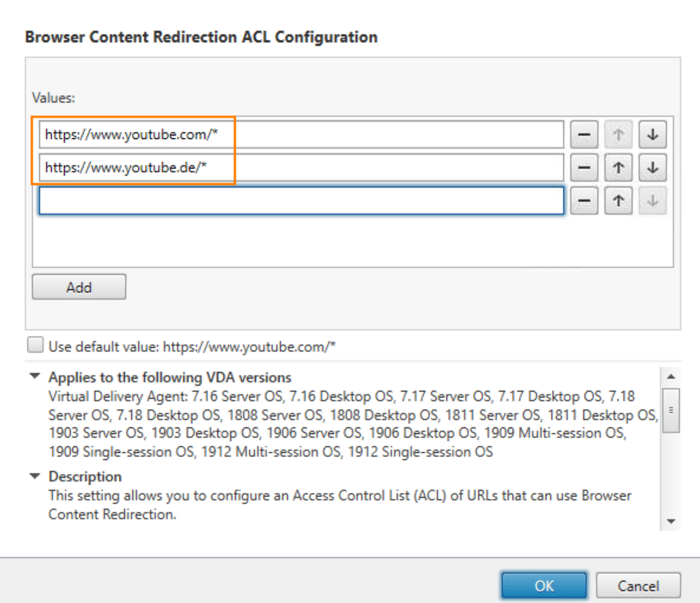Screen dimensions: 700x603
Task: Collapse the Description section
Action: click(x=34, y=475)
